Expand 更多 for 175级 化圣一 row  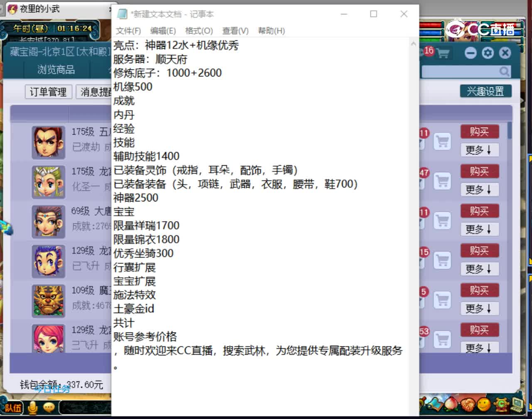click(479, 190)
